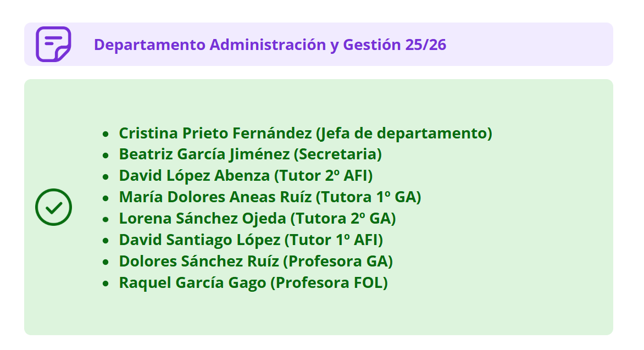Click the name Beatriz García Jiménez
This screenshot has height=350, width=644.
(x=204, y=154)
